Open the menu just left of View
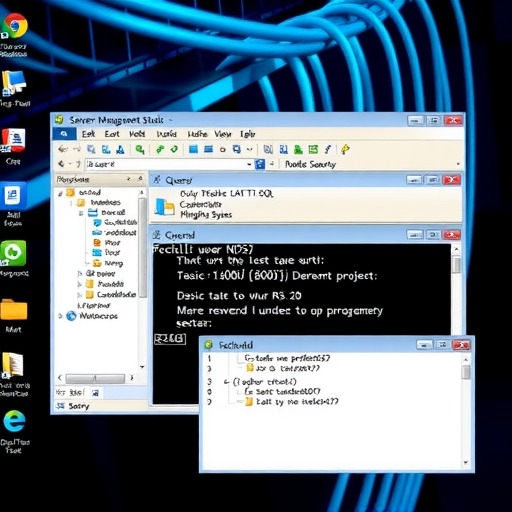Image resolution: width=512 pixels, height=512 pixels. (197, 134)
